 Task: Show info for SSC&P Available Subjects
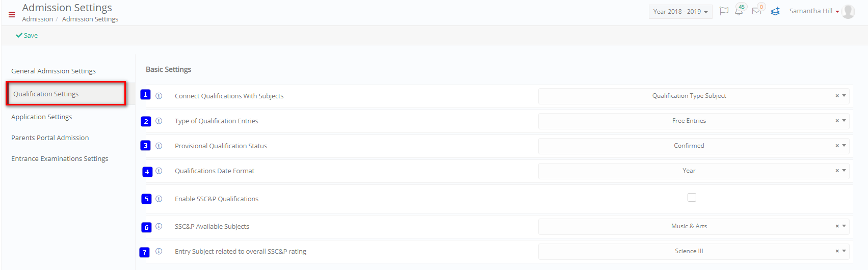pyautogui.click(x=159, y=226)
